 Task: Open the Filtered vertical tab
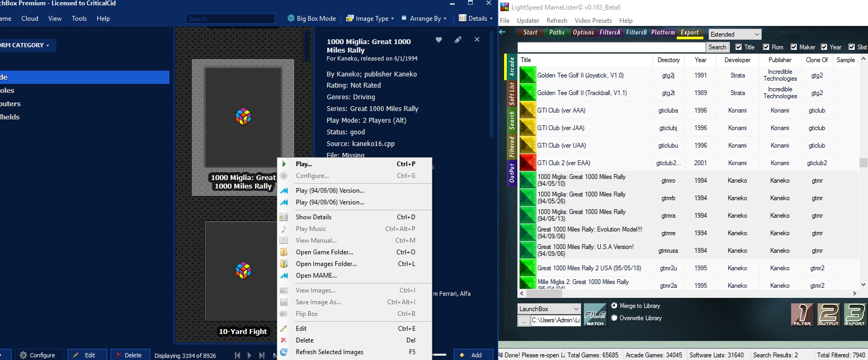[512, 147]
